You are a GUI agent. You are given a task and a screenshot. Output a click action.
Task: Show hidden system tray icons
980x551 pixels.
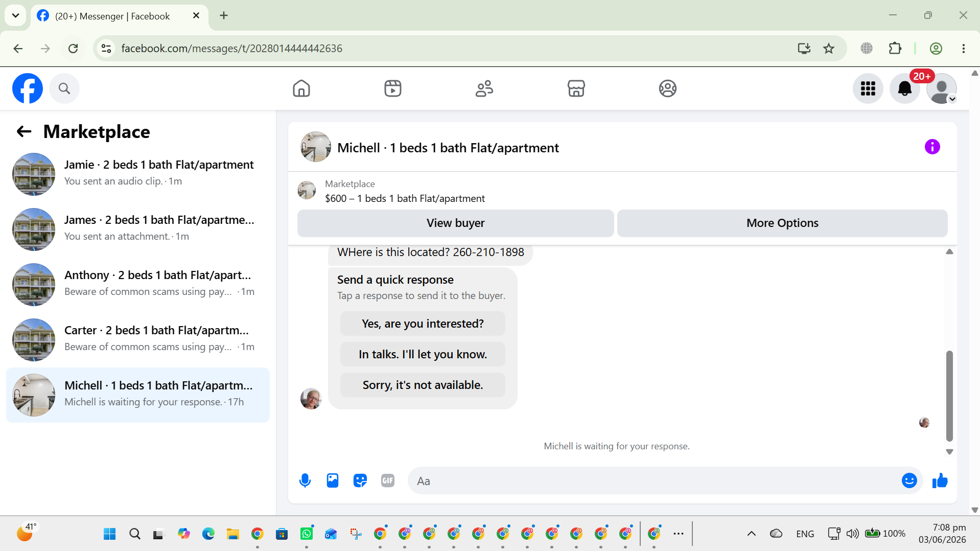point(752,534)
